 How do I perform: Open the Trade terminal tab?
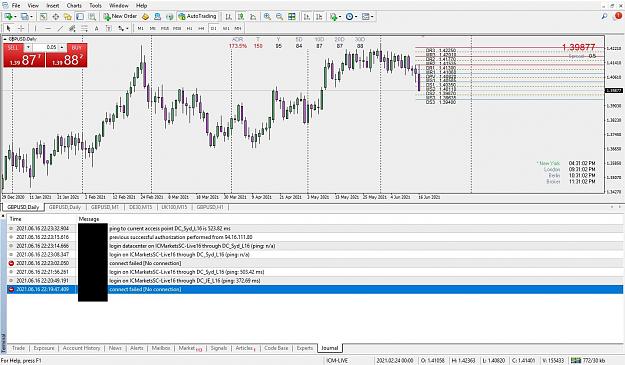18,348
